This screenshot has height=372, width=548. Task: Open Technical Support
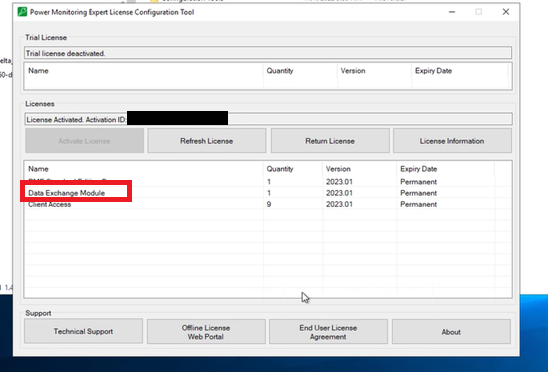click(x=83, y=331)
